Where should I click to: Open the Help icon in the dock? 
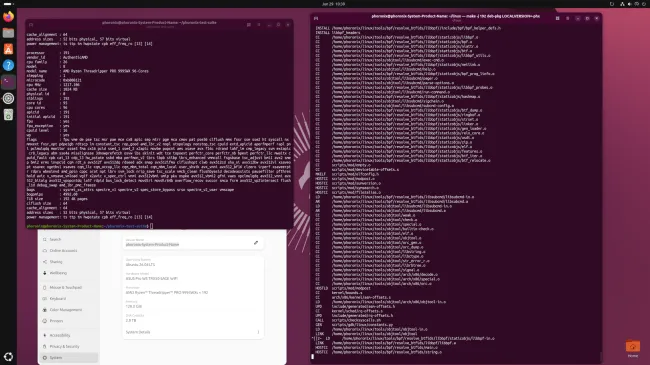pyautogui.click(x=8, y=66)
